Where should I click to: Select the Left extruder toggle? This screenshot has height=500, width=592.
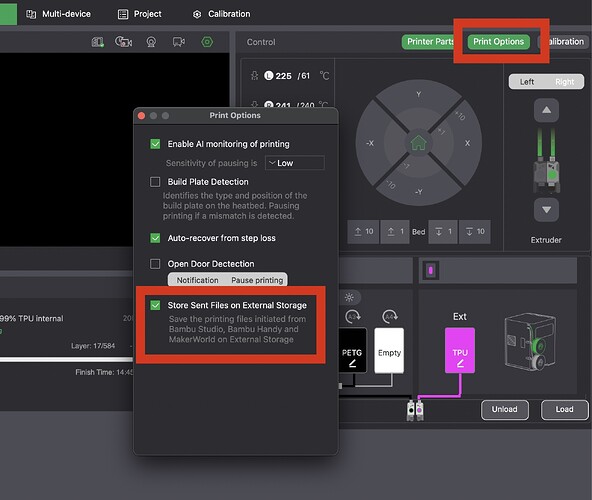coord(527,82)
